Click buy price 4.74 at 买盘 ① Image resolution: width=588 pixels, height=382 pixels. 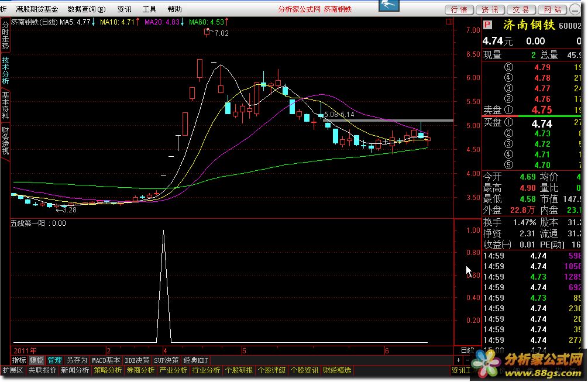click(x=542, y=123)
